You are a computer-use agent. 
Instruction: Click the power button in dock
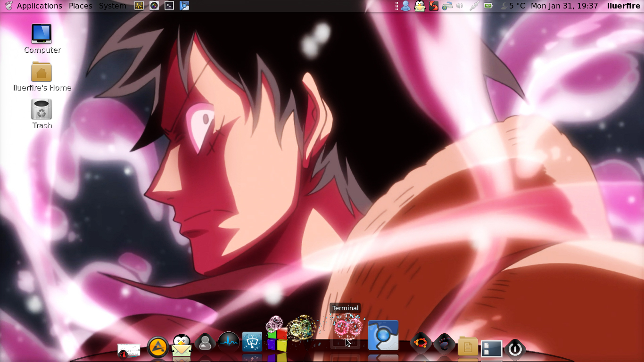515,349
